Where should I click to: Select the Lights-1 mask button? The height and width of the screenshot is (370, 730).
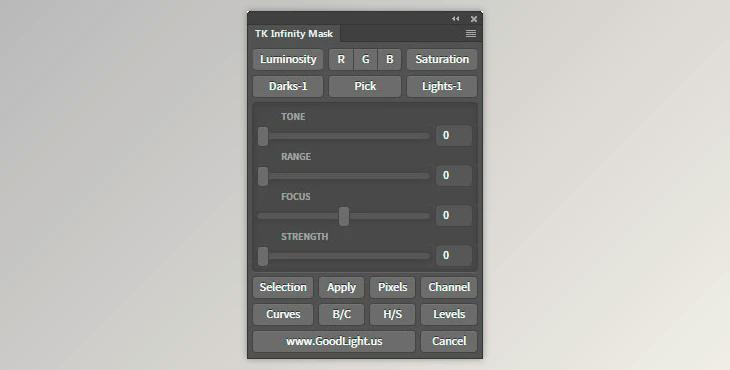[x=442, y=87]
